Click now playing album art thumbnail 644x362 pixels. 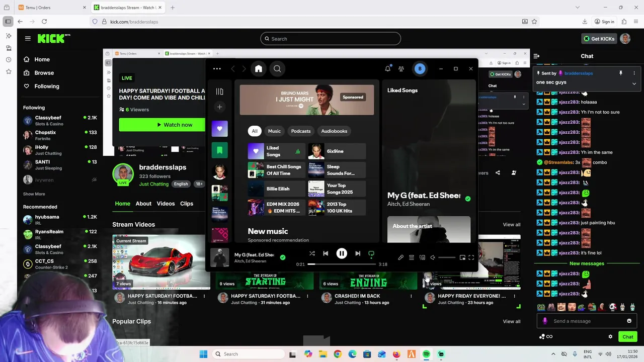[219, 257]
